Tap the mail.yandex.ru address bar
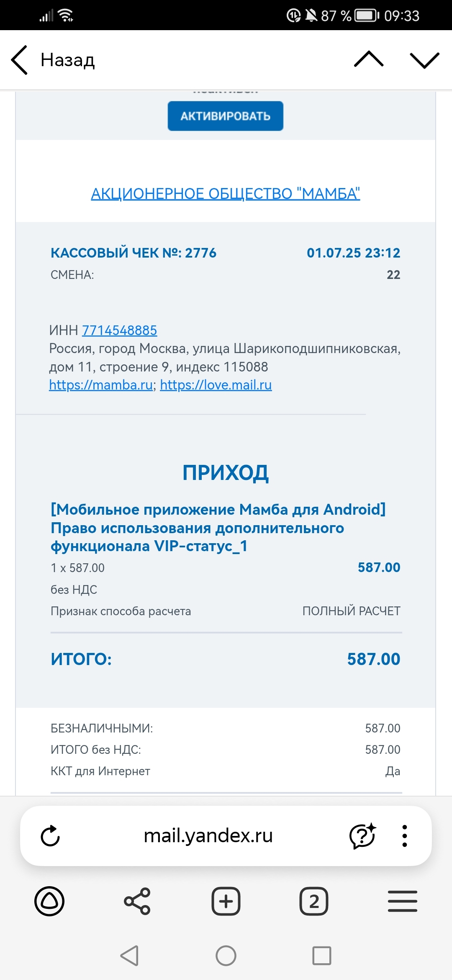 point(208,836)
